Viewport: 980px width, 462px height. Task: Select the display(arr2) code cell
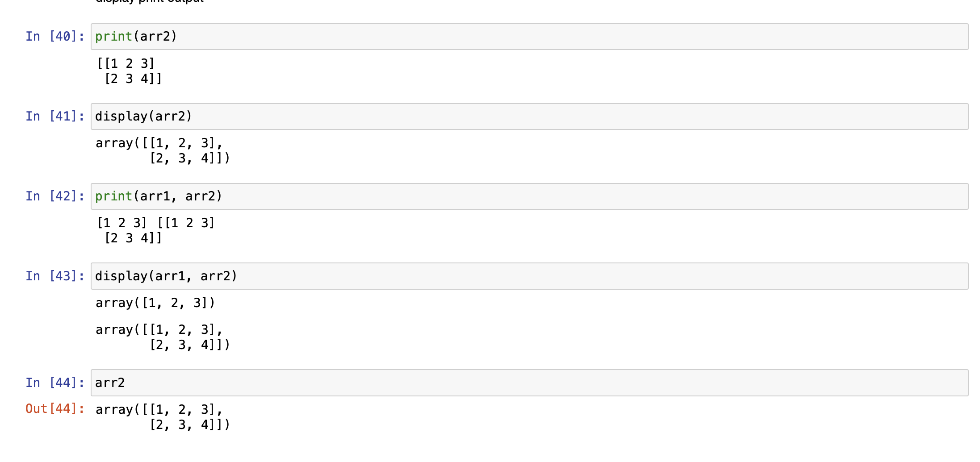(529, 117)
